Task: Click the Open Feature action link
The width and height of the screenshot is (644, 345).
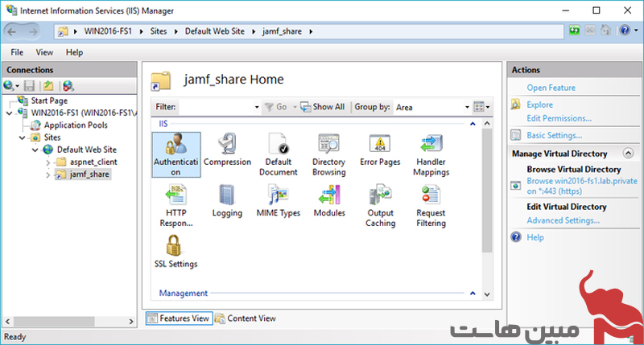Action: pyautogui.click(x=551, y=88)
